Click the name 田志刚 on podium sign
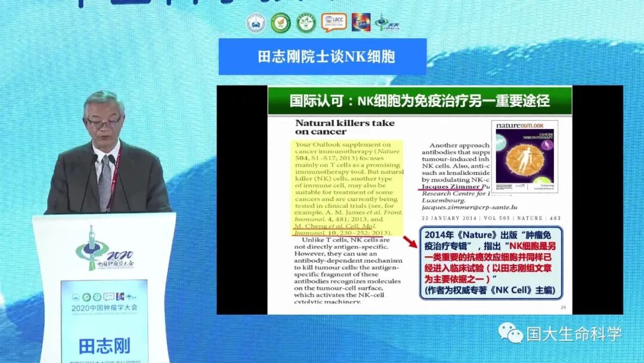Viewport: 644px width, 363px height. (x=104, y=346)
